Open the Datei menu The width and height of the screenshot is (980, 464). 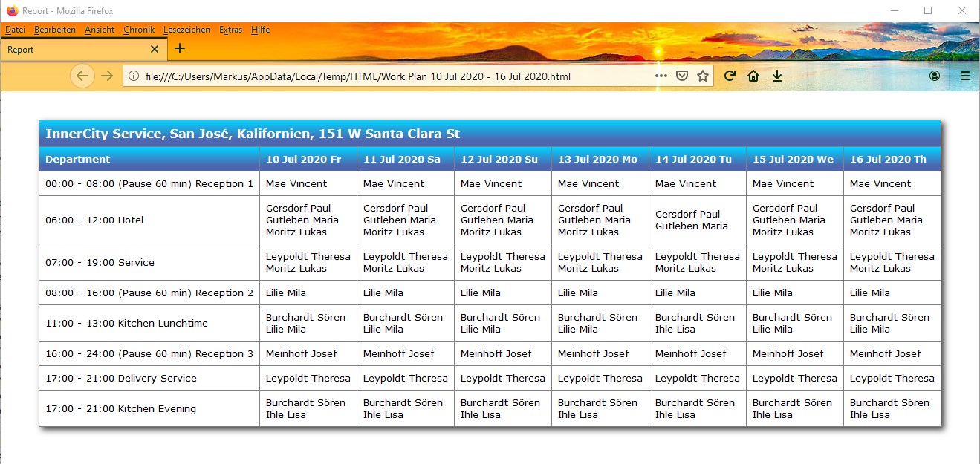pyautogui.click(x=15, y=30)
